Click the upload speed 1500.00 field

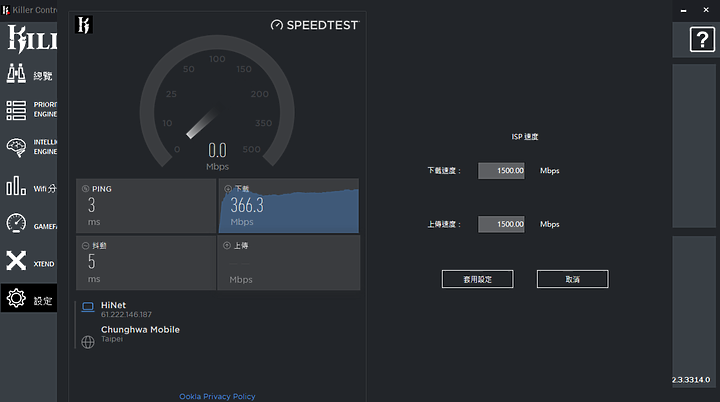tap(501, 224)
